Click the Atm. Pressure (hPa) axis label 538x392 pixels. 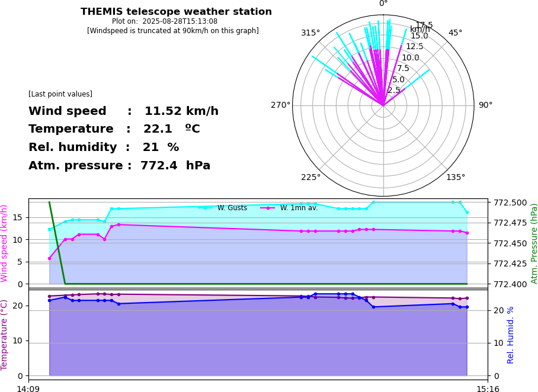click(534, 243)
